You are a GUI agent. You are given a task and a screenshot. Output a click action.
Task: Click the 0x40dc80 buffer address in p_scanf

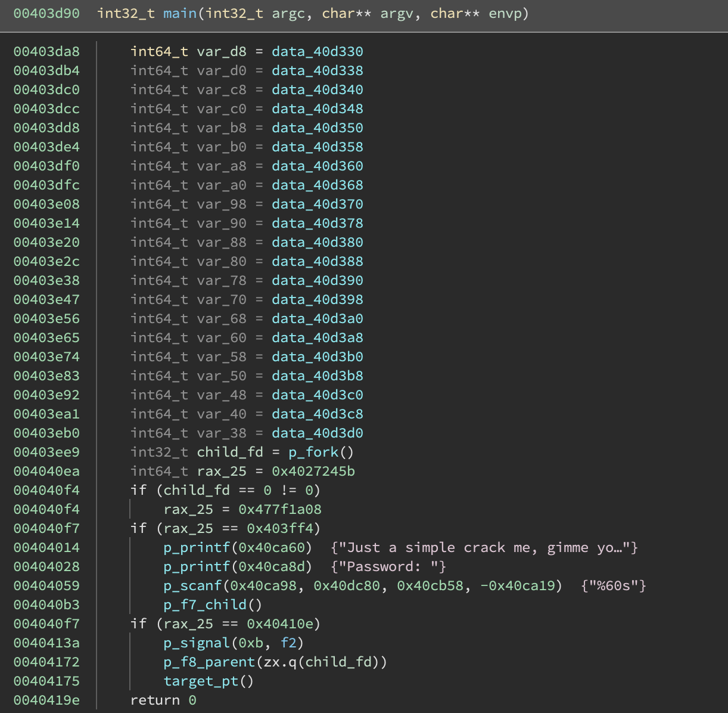pyautogui.click(x=347, y=585)
